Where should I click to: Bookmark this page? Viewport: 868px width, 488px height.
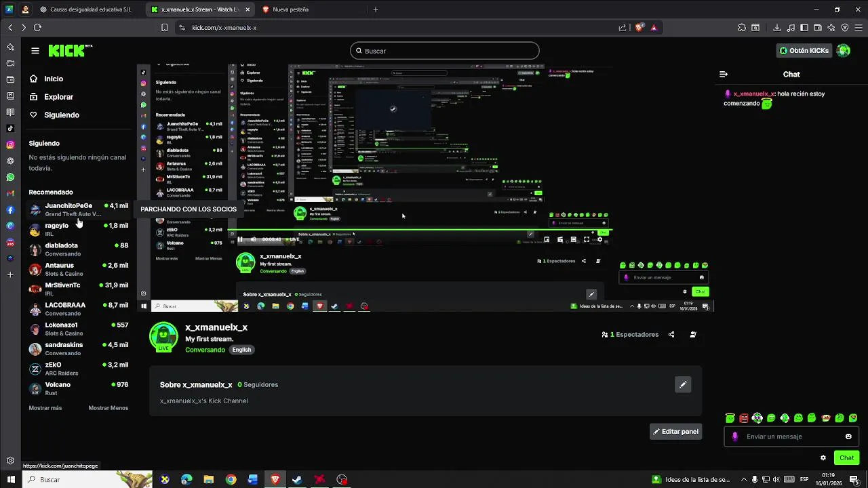(164, 28)
